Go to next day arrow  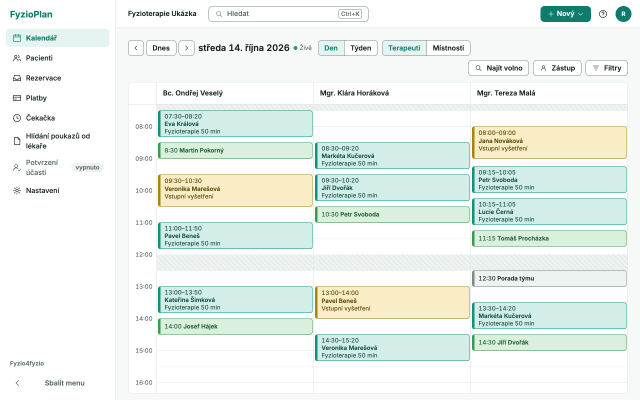[187, 48]
